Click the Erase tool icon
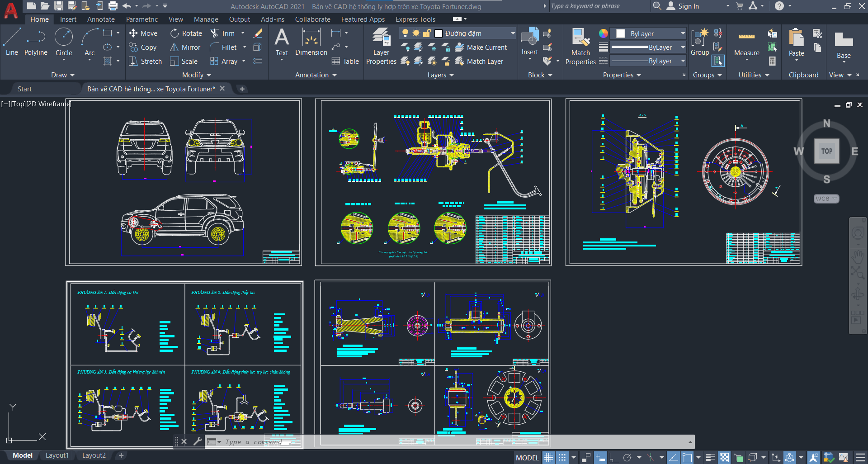868x464 pixels. point(258,33)
